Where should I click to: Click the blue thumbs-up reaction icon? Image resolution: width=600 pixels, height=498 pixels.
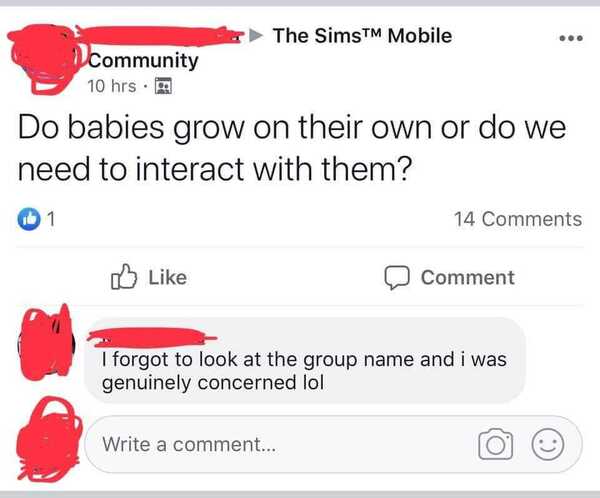coord(29,219)
